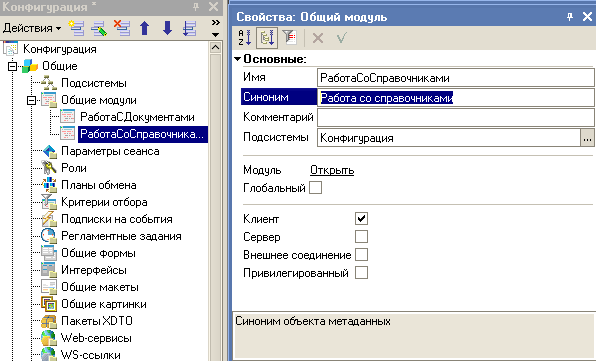Select Параметры сеанса in the tree
The image size is (596, 361).
pyautogui.click(x=110, y=151)
